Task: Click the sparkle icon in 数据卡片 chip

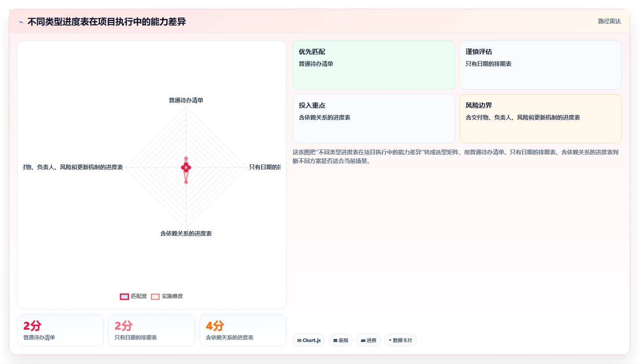Action: pyautogui.click(x=390, y=340)
